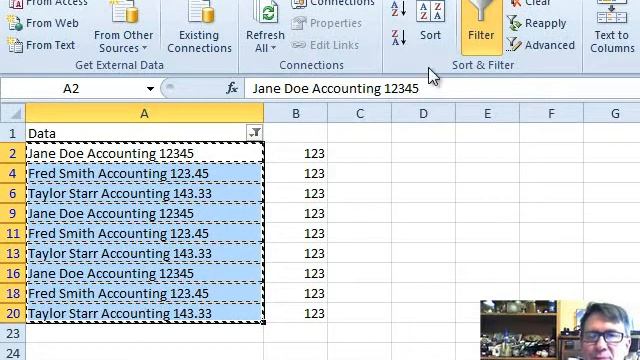Click the From Access icon
The width and height of the screenshot is (640, 360).
tap(16, 4)
